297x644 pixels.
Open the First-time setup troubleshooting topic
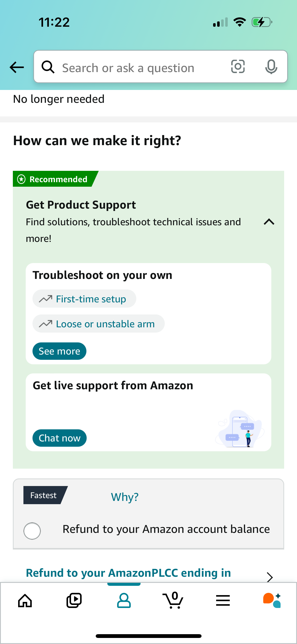coord(84,299)
